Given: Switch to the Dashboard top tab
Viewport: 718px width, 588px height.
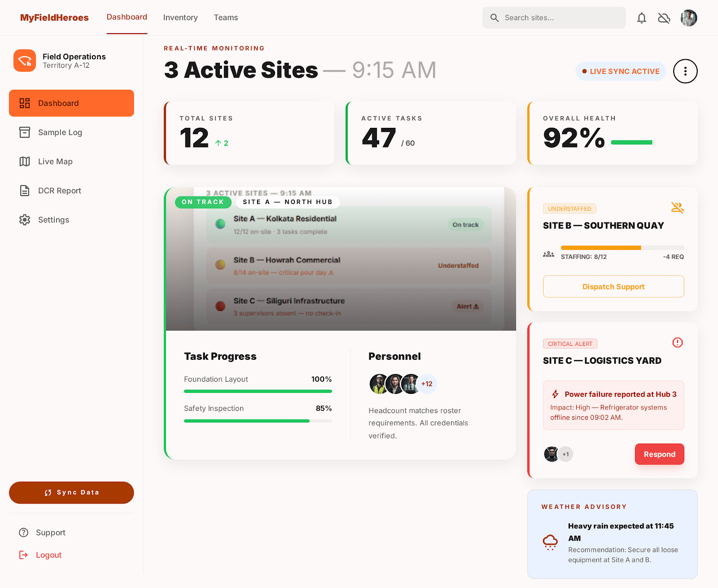Looking at the screenshot, I should (x=127, y=17).
